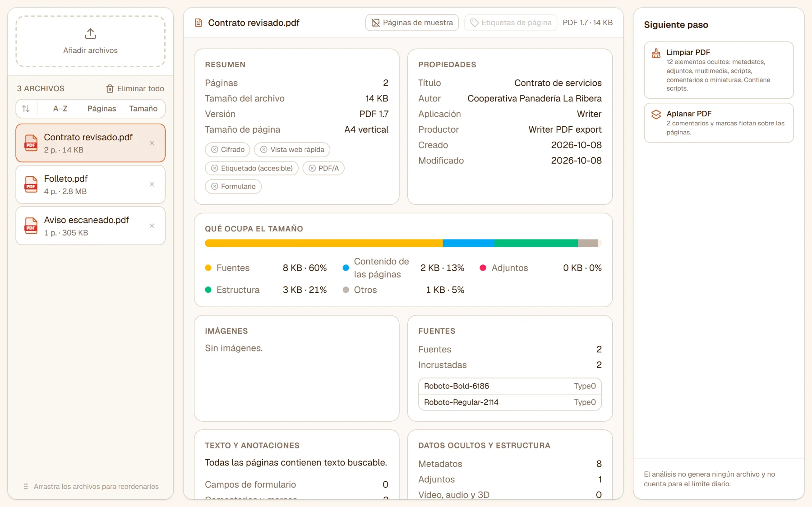This screenshot has height=507, width=812.
Task: Click the 3 ARCHIVOS heading
Action: (x=41, y=89)
